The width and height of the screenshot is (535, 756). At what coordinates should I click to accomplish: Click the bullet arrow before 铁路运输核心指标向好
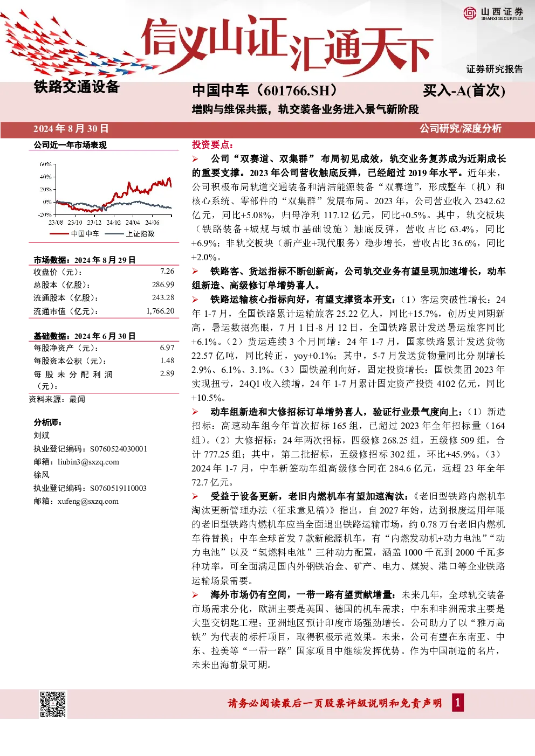pos(195,300)
